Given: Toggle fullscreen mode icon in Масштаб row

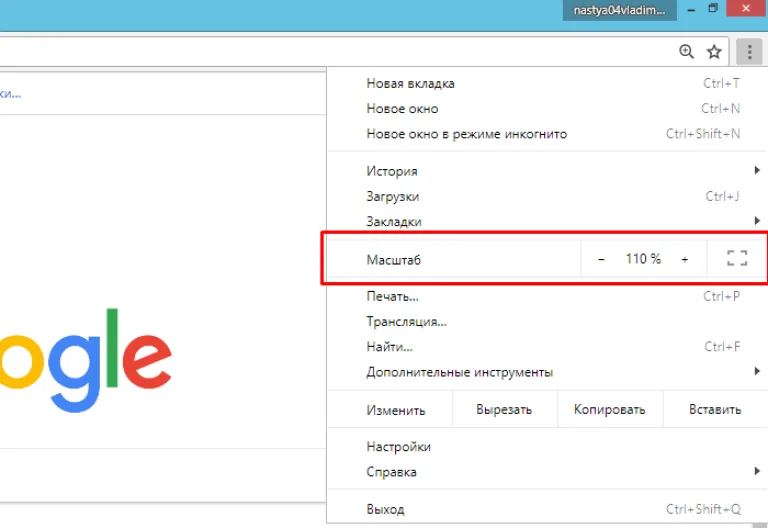Looking at the screenshot, I should click(737, 258).
